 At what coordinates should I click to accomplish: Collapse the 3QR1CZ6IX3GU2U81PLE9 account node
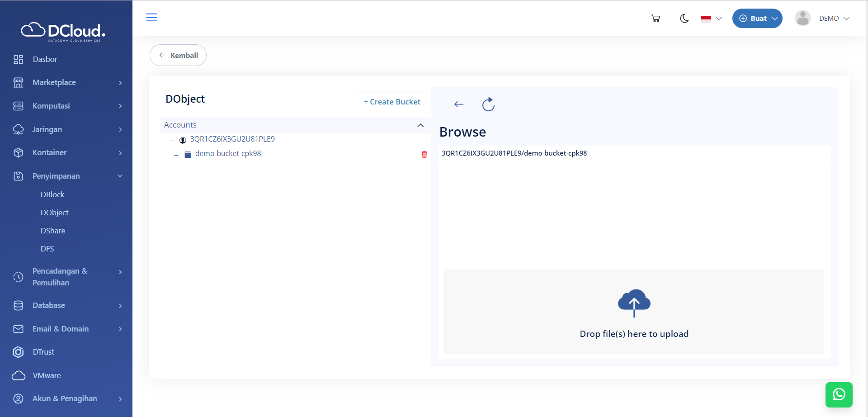coord(171,140)
